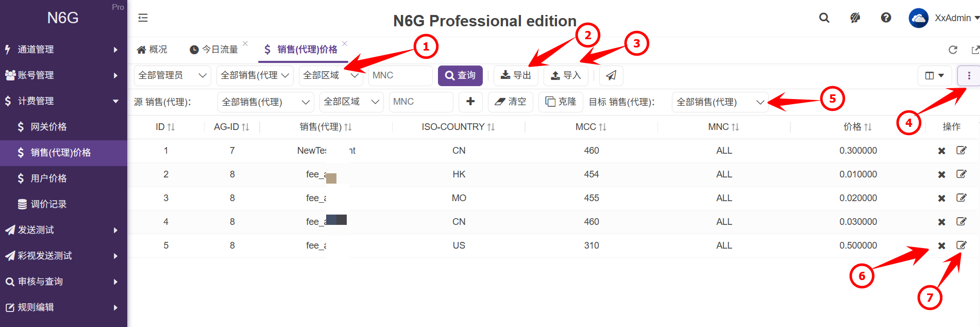Click the 导入 import button
Screen dimensions: 980x327
[566, 75]
